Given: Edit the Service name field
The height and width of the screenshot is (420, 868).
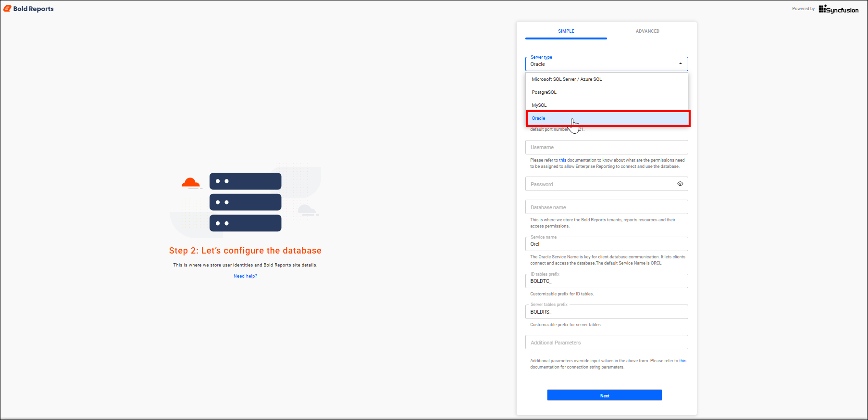Looking at the screenshot, I should (x=607, y=244).
